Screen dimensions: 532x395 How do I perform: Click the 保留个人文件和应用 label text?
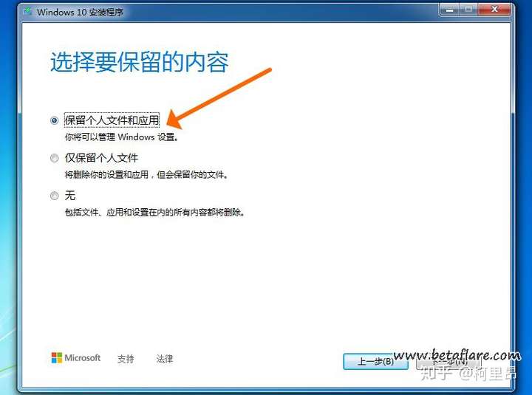[112, 120]
